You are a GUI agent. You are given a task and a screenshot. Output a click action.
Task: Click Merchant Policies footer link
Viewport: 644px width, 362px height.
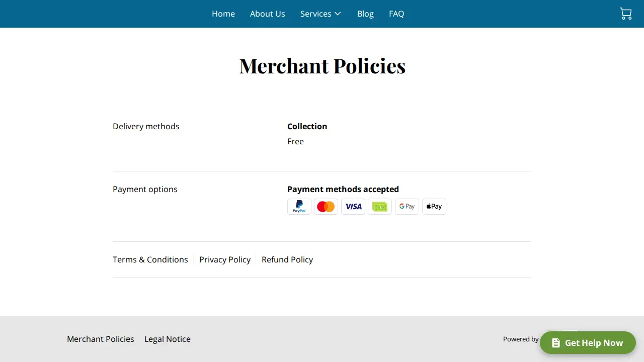pos(101,339)
